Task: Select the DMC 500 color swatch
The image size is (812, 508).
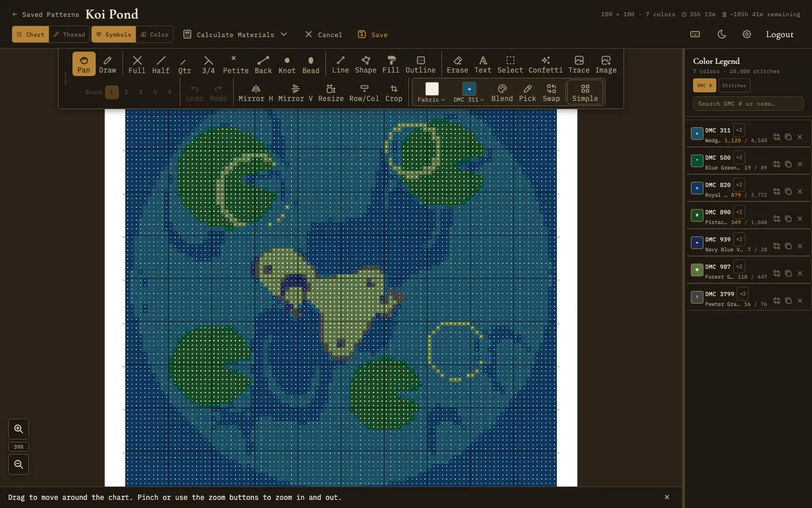Action: pyautogui.click(x=697, y=161)
